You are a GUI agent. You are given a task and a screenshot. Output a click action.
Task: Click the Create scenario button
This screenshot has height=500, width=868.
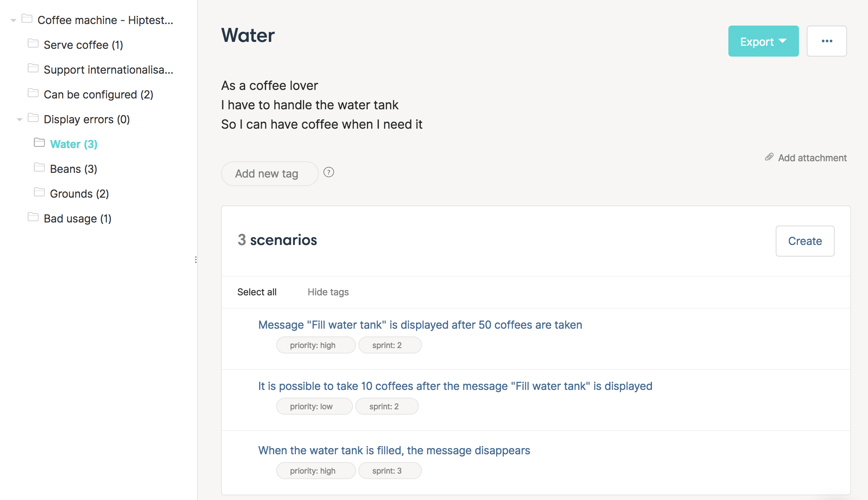tap(805, 241)
